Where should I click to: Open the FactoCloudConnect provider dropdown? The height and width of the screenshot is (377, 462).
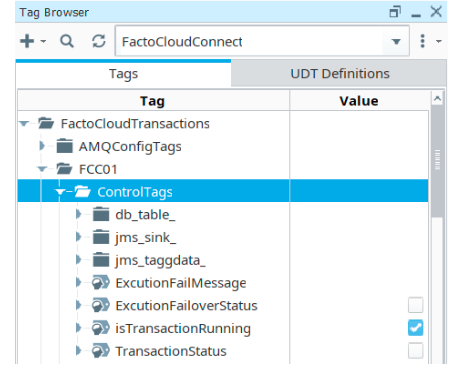[x=396, y=42]
